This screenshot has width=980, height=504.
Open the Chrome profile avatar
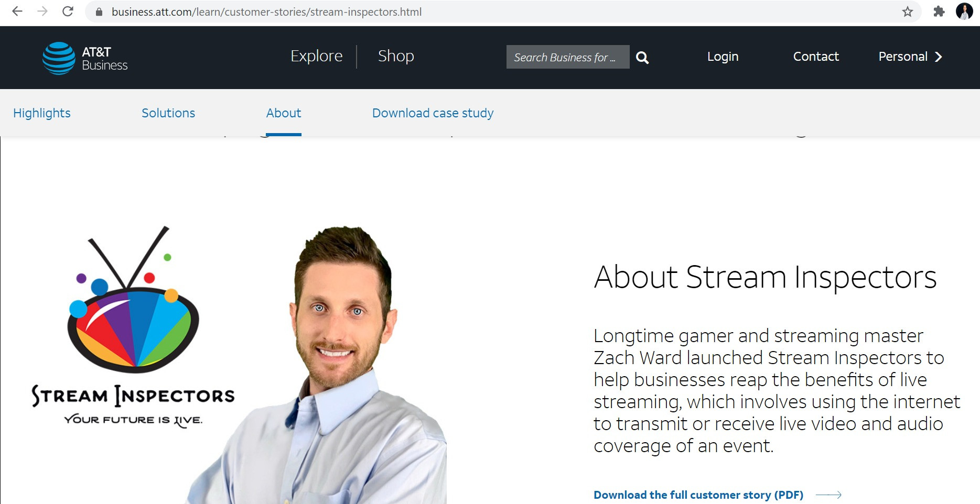click(965, 11)
